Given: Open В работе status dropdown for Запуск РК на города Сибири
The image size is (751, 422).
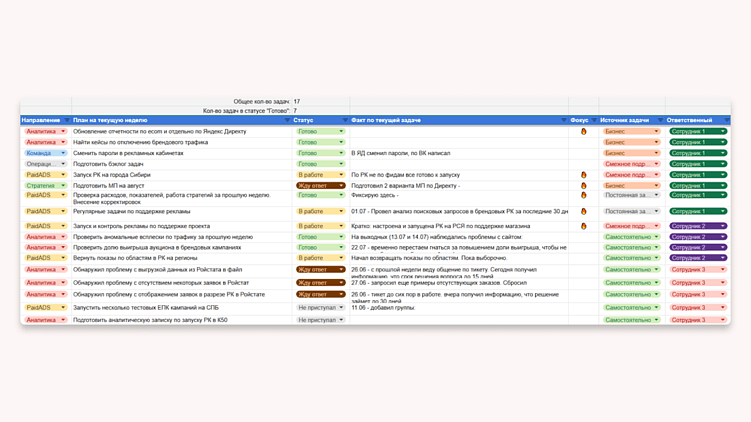Looking at the screenshot, I should (x=320, y=175).
